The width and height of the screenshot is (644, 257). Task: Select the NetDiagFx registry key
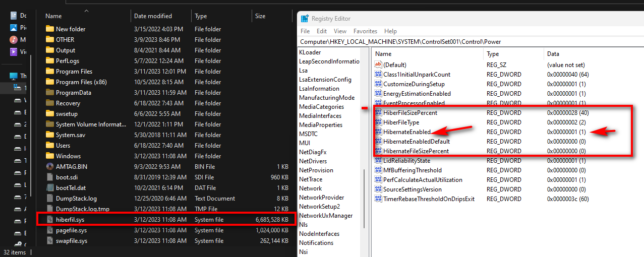point(313,152)
